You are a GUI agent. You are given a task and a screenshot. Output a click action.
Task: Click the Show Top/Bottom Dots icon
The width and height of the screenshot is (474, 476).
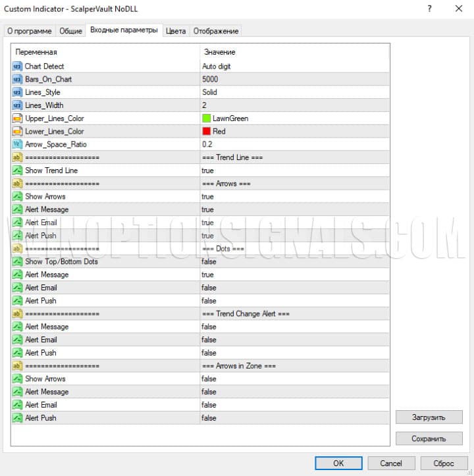point(17,262)
